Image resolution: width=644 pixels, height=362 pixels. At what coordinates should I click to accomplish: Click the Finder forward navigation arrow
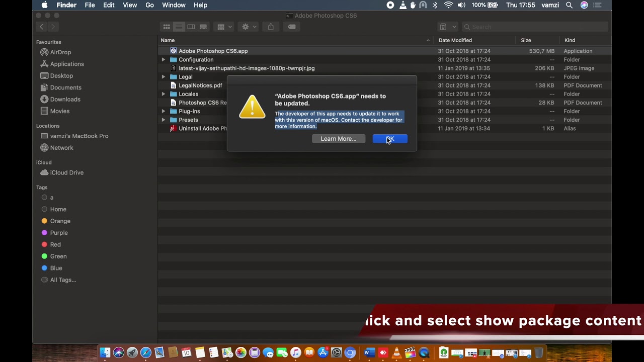(x=53, y=27)
